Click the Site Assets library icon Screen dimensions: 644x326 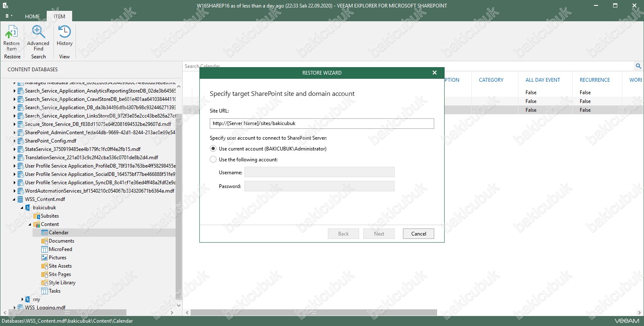[x=45, y=266]
